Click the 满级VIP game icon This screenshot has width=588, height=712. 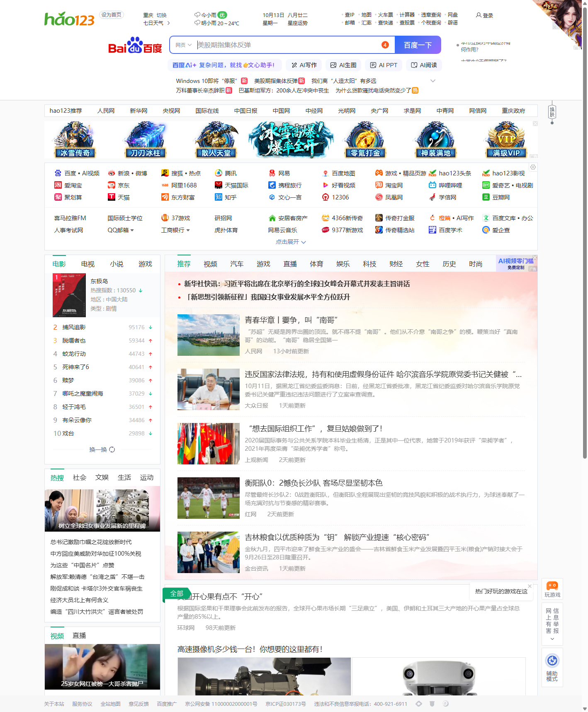pyautogui.click(x=506, y=140)
